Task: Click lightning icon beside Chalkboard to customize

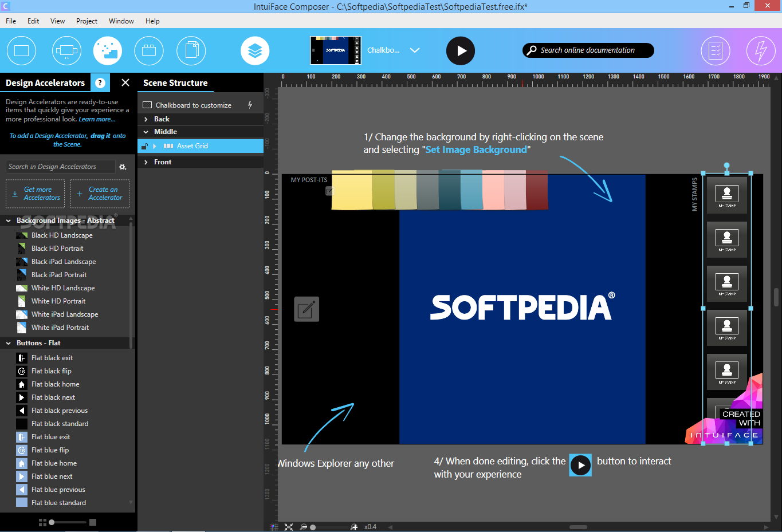Action: pos(250,105)
